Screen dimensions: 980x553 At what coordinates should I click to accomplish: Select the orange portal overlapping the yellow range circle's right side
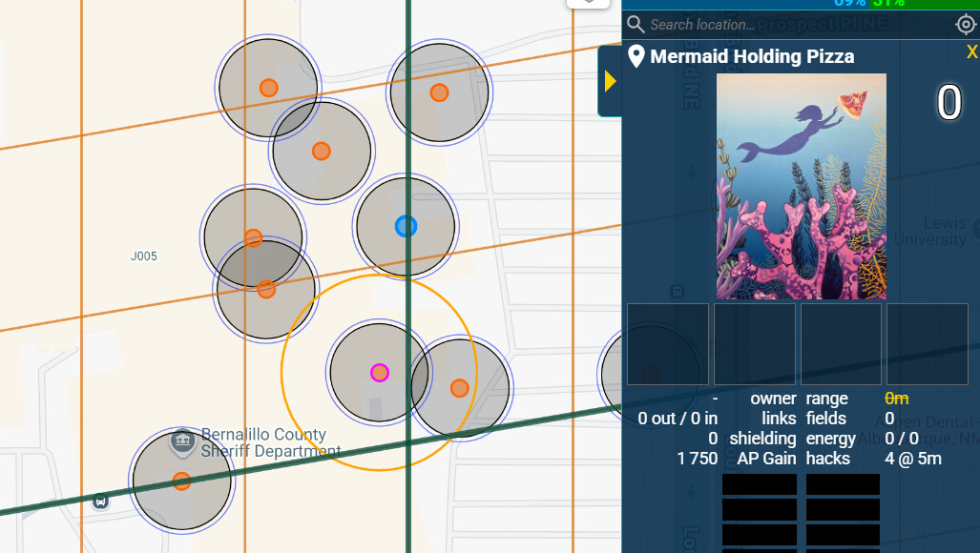click(459, 388)
